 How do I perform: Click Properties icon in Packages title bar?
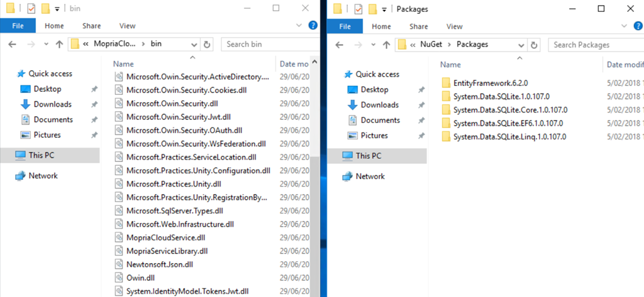(x=358, y=9)
